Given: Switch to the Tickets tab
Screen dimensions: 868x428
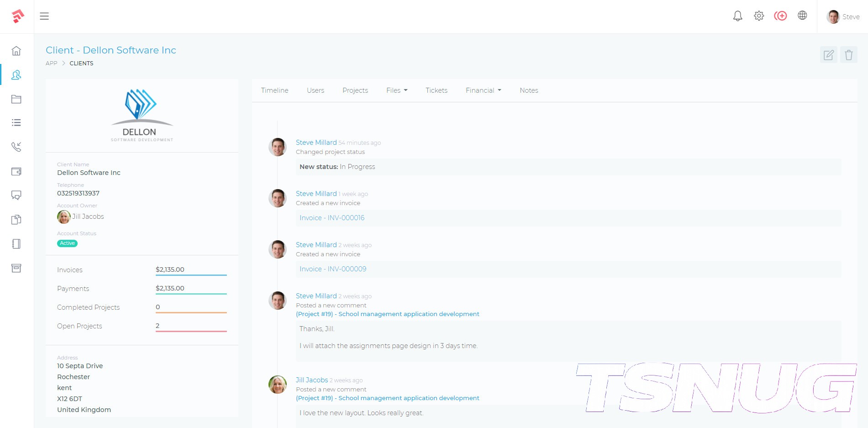Looking at the screenshot, I should click(436, 90).
